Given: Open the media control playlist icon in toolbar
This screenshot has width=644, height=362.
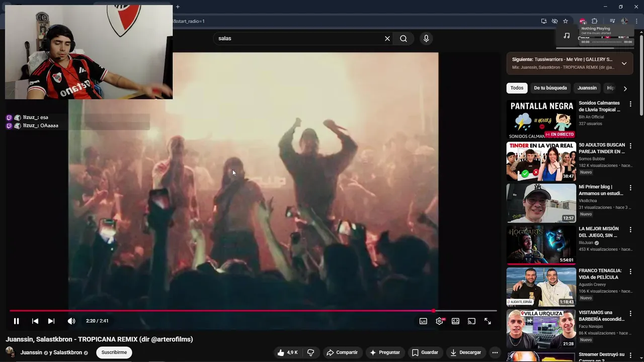Looking at the screenshot, I should [x=612, y=21].
